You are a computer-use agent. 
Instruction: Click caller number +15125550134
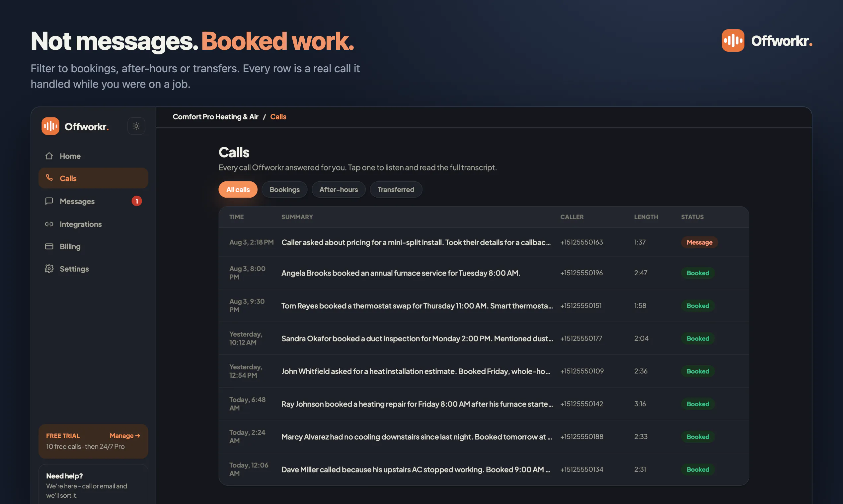(x=581, y=470)
